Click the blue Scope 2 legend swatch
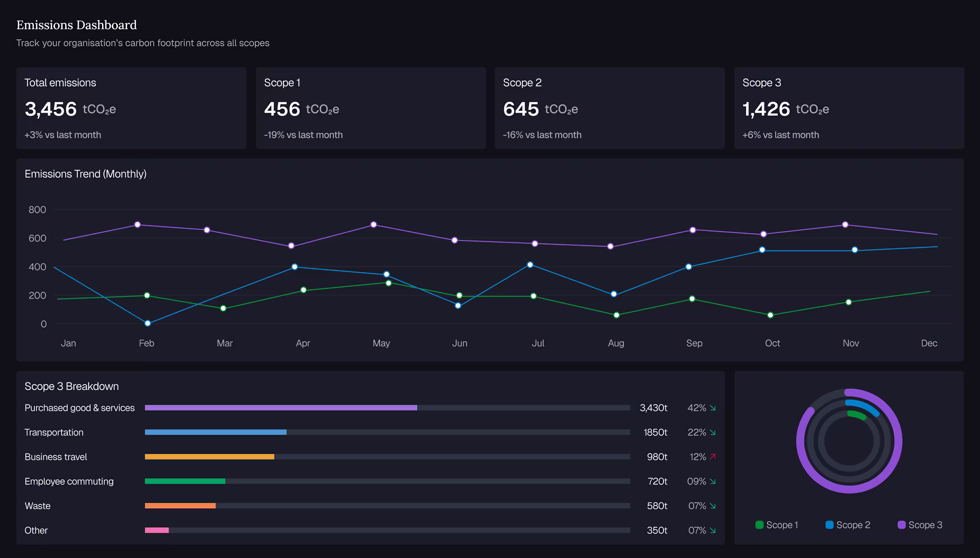Screen dimensions: 980x558 click(829, 525)
